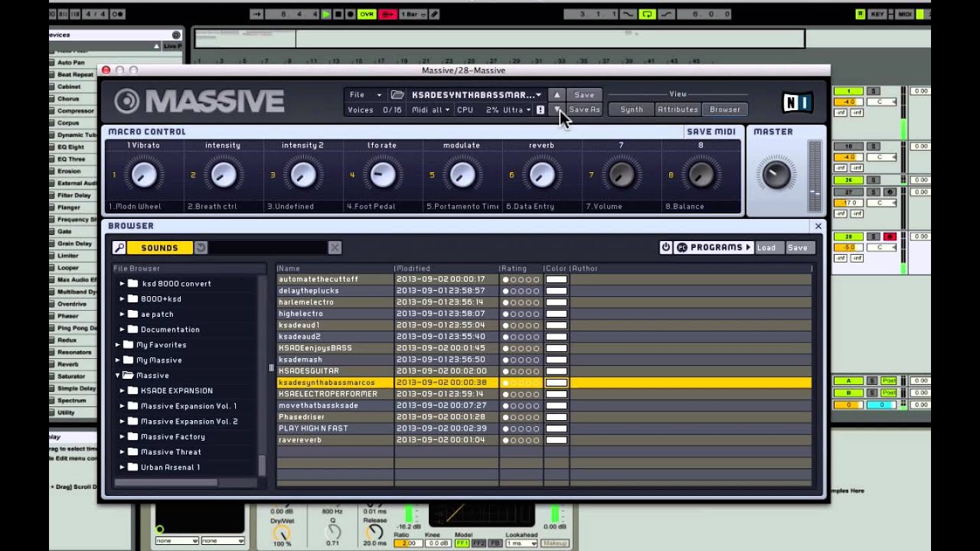This screenshot has width=980, height=551.
Task: Sort presets by Name column header
Action: (335, 269)
